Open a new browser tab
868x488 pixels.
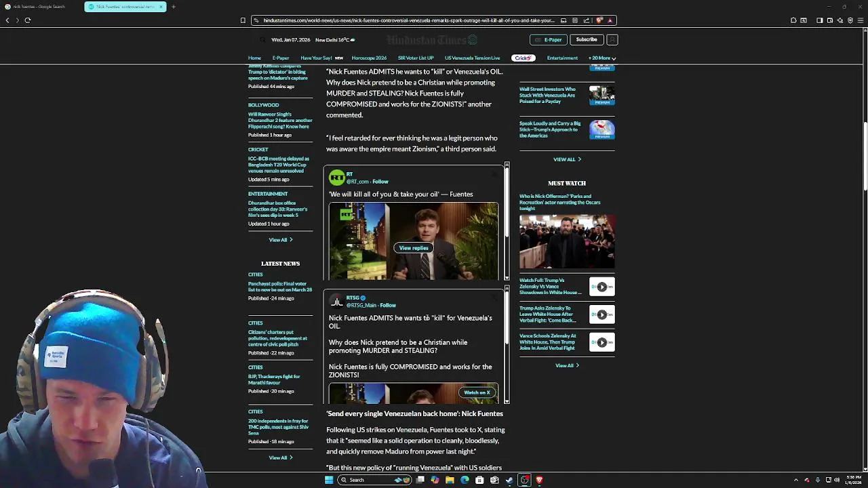pos(173,7)
